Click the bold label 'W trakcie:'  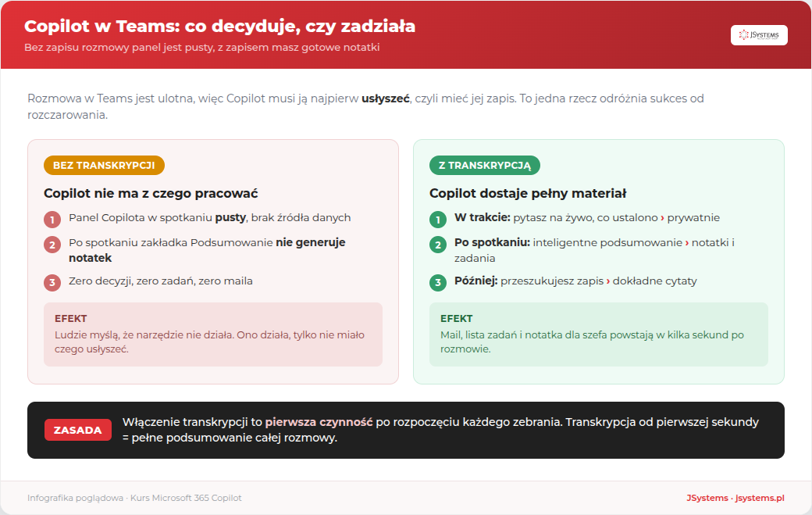click(x=483, y=217)
